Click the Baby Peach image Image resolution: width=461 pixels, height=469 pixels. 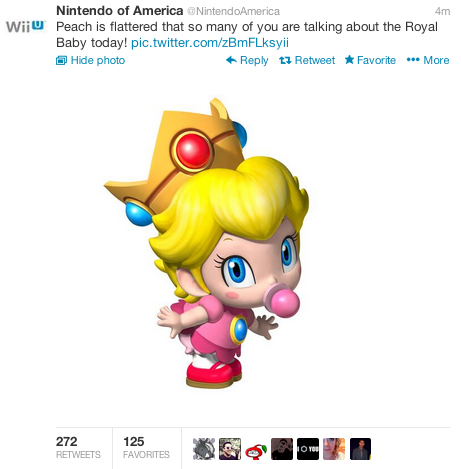pos(207,243)
